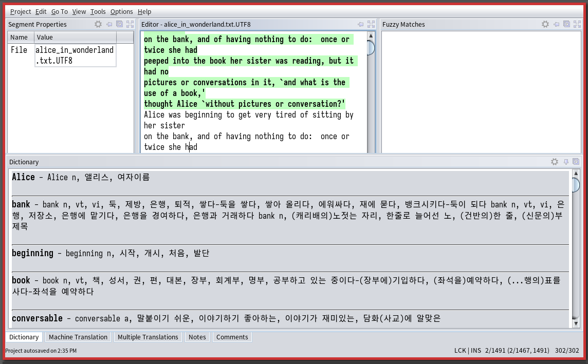The image size is (588, 364).
Task: Open Dictionary pane gear settings
Action: click(555, 162)
